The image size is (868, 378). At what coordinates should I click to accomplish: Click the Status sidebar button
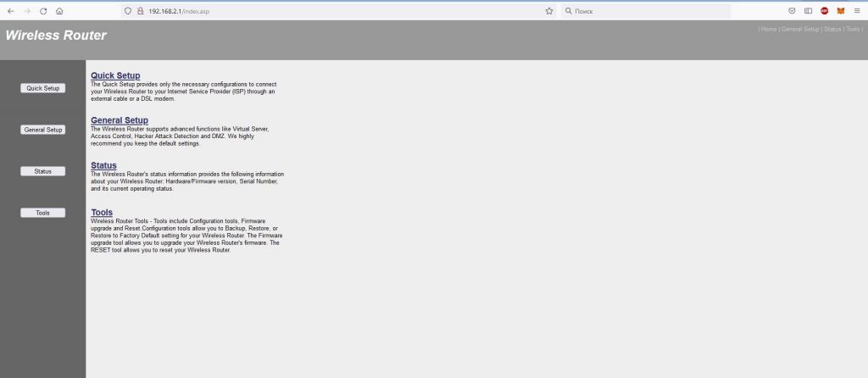(x=42, y=171)
